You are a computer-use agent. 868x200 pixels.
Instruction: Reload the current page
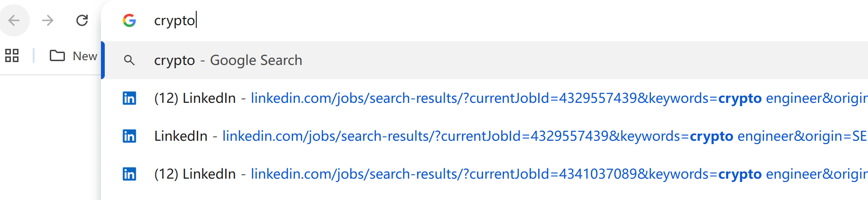tap(82, 20)
